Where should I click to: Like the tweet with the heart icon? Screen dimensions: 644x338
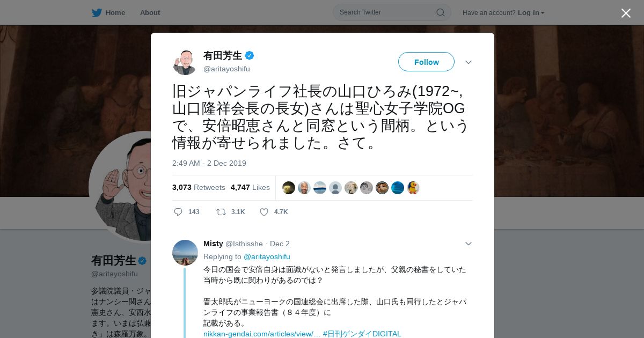264,212
